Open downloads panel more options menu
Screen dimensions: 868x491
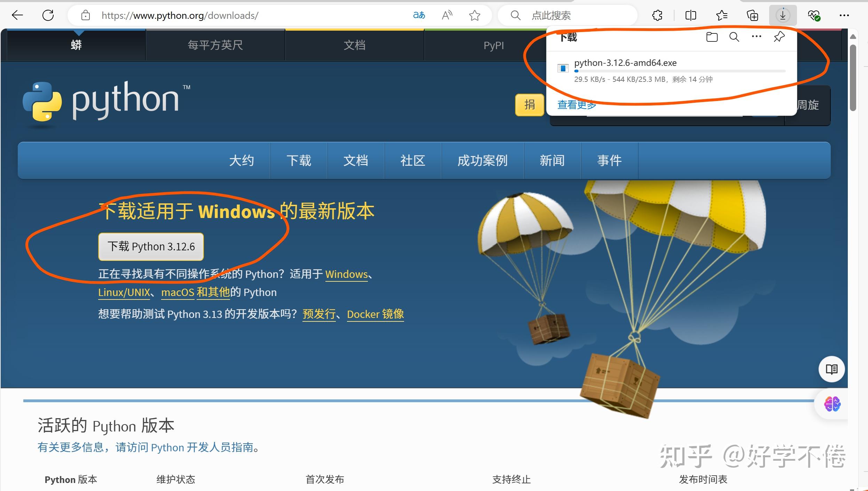(756, 37)
